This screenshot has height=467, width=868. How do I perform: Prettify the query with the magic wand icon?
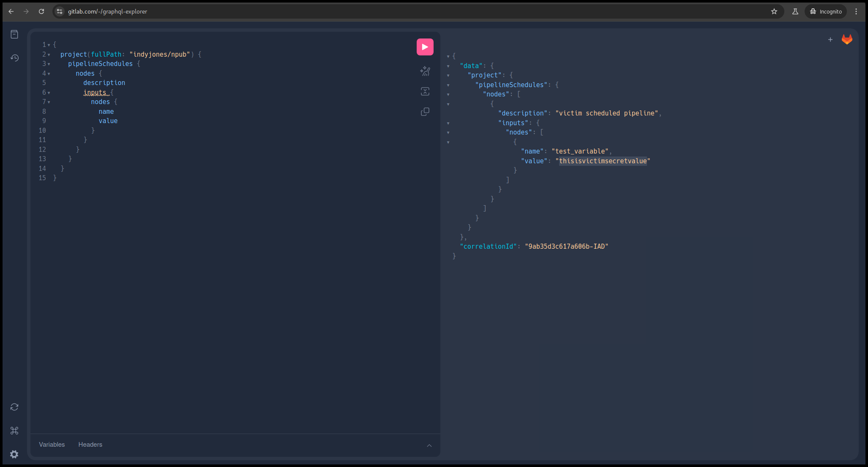[425, 71]
